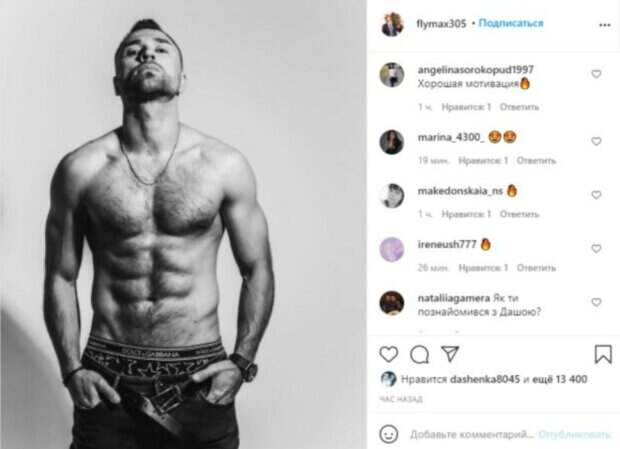Like ireneush777 comment heart

tap(596, 249)
